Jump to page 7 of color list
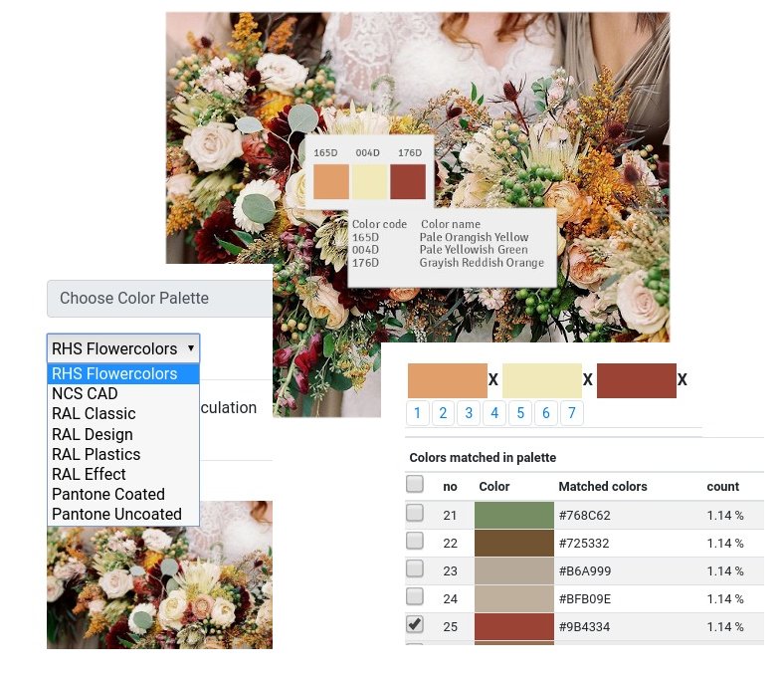Screen dimensions: 784x678 coord(571,413)
